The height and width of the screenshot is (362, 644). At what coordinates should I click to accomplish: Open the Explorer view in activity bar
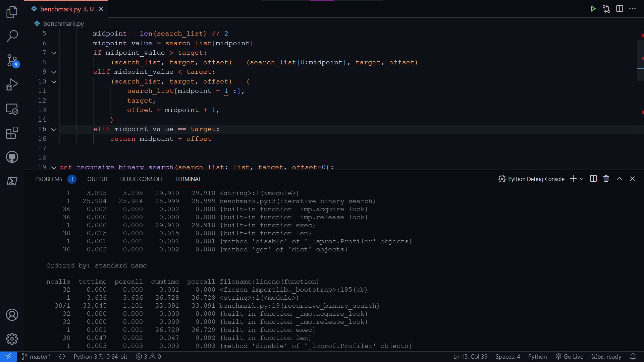coord(12,12)
